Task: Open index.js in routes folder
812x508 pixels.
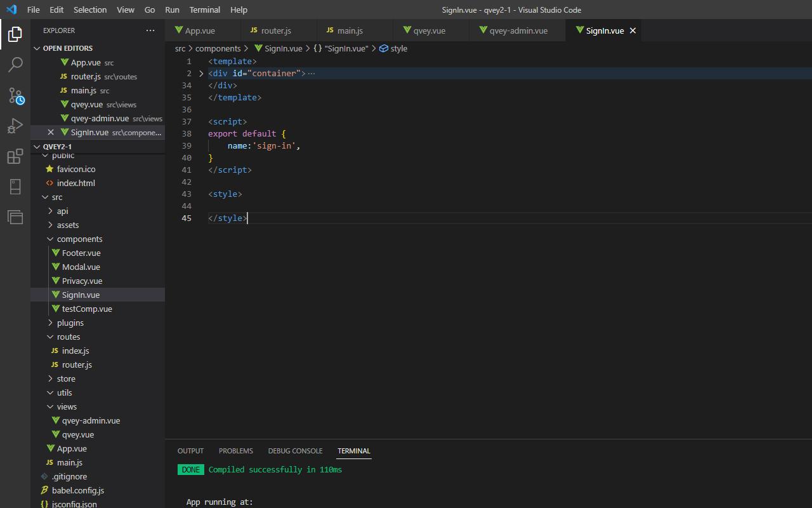Action: [x=98, y=351]
